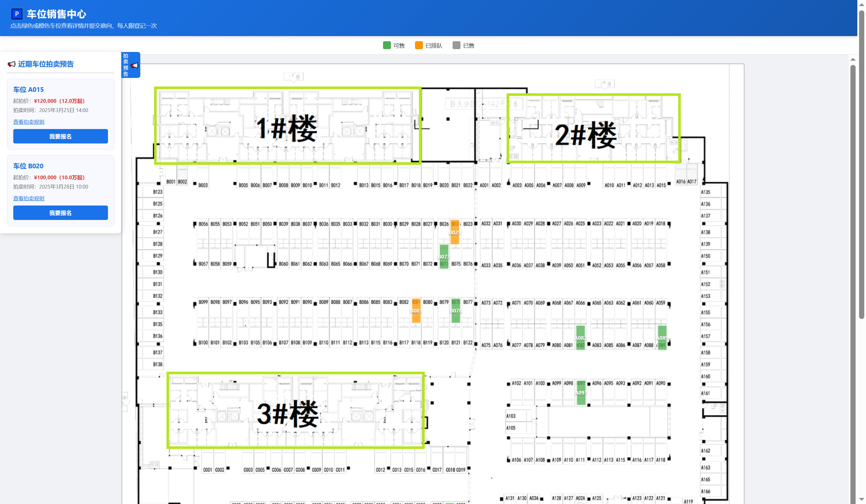Click 我要报名 button for 车位 B020

(x=61, y=213)
